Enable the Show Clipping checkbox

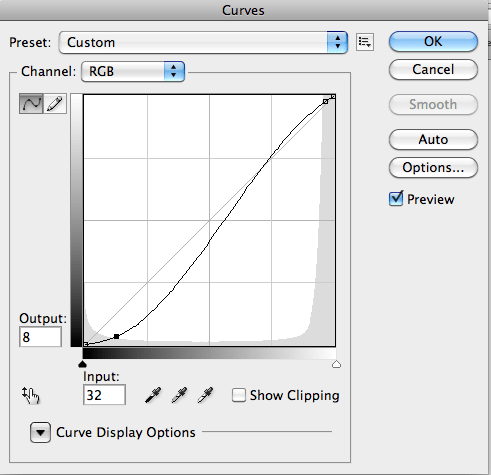[x=239, y=395]
